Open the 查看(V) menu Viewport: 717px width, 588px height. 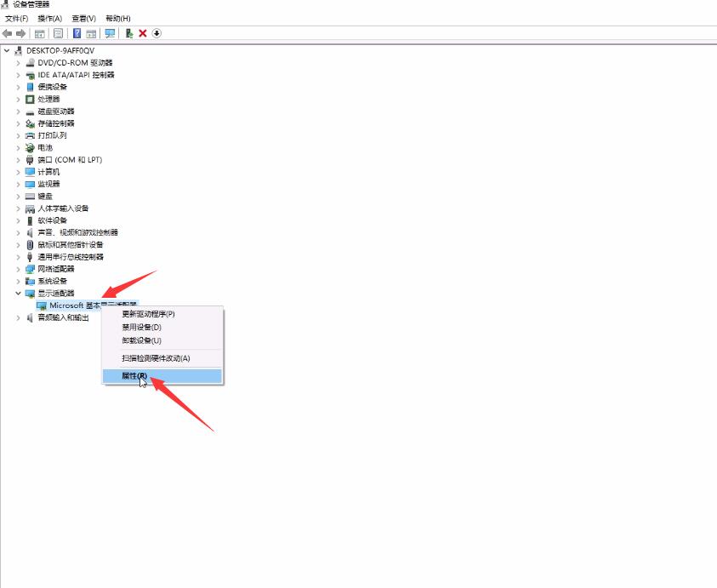(x=83, y=19)
